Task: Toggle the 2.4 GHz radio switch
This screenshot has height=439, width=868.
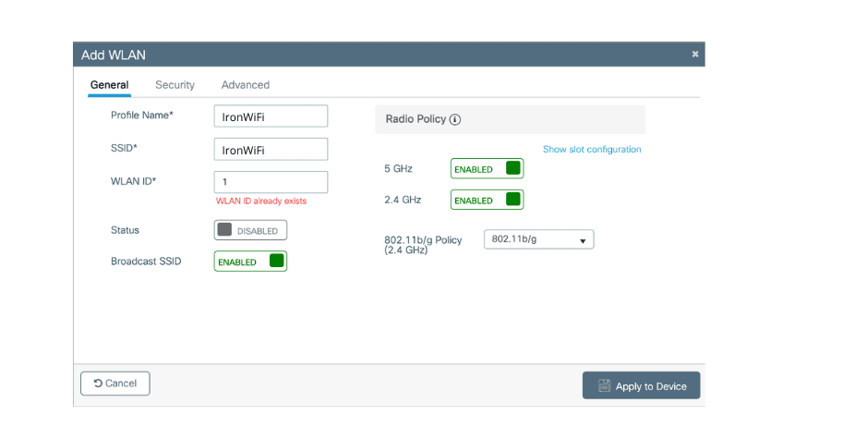Action: 487,200
